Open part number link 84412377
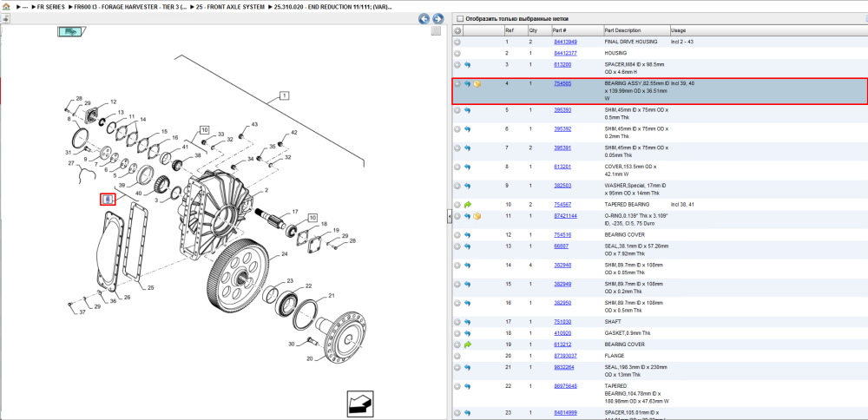Image resolution: width=868 pixels, height=420 pixels. point(565,54)
